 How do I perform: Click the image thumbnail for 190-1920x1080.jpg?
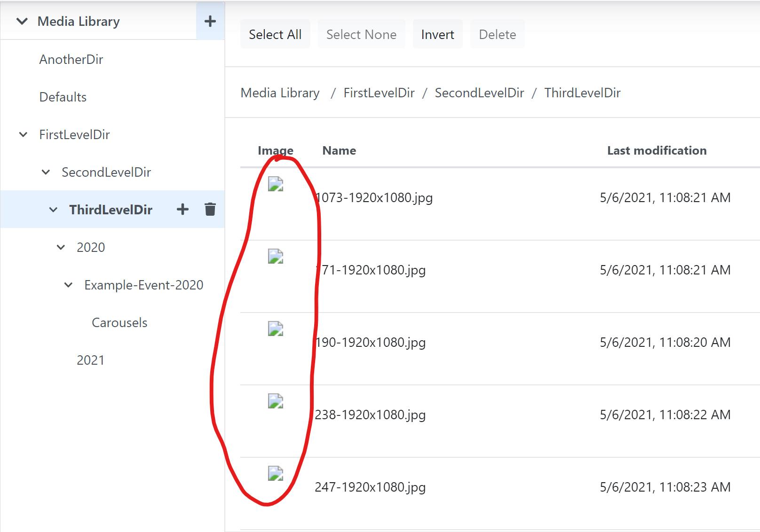coord(275,329)
